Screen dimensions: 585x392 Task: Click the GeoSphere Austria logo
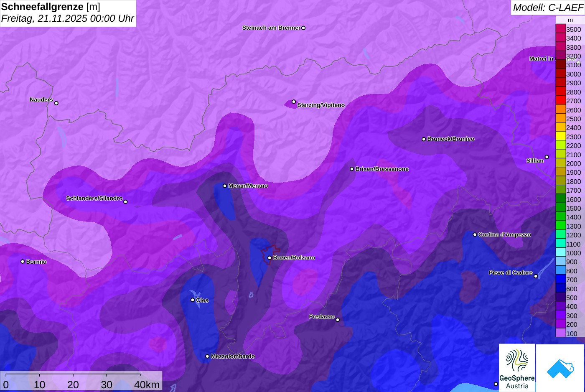click(517, 368)
